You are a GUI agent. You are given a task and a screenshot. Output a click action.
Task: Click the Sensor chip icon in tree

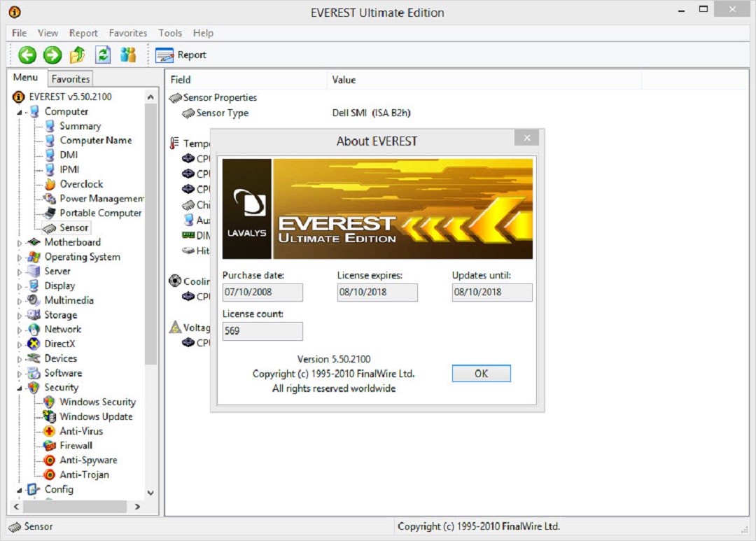[x=50, y=227]
